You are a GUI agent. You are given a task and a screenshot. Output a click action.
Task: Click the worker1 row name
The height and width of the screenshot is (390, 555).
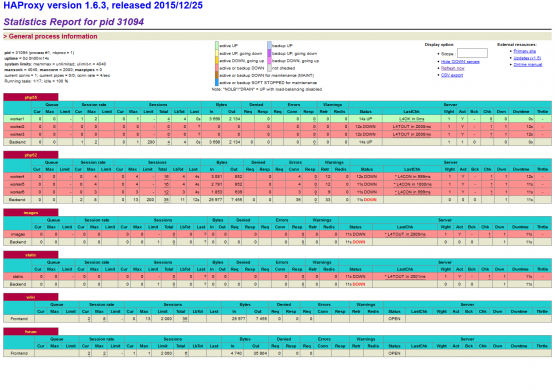(17, 119)
